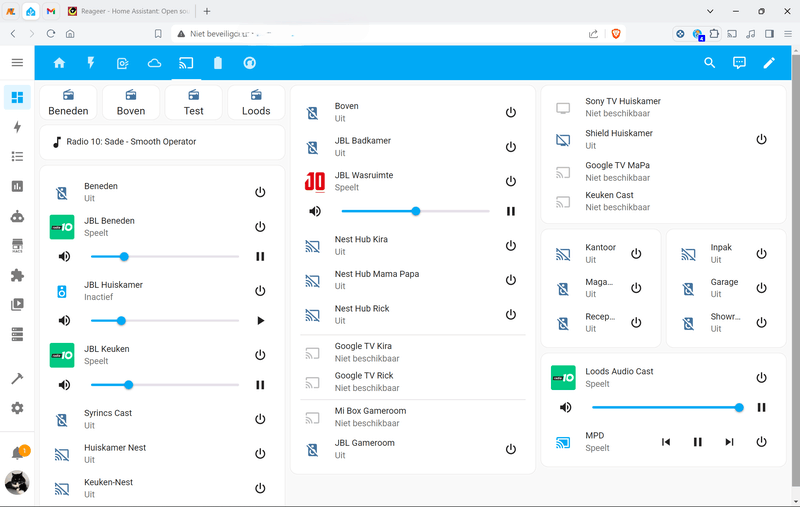Open Energy panel in sidebar
Image resolution: width=800 pixels, height=507 pixels.
coord(17,126)
